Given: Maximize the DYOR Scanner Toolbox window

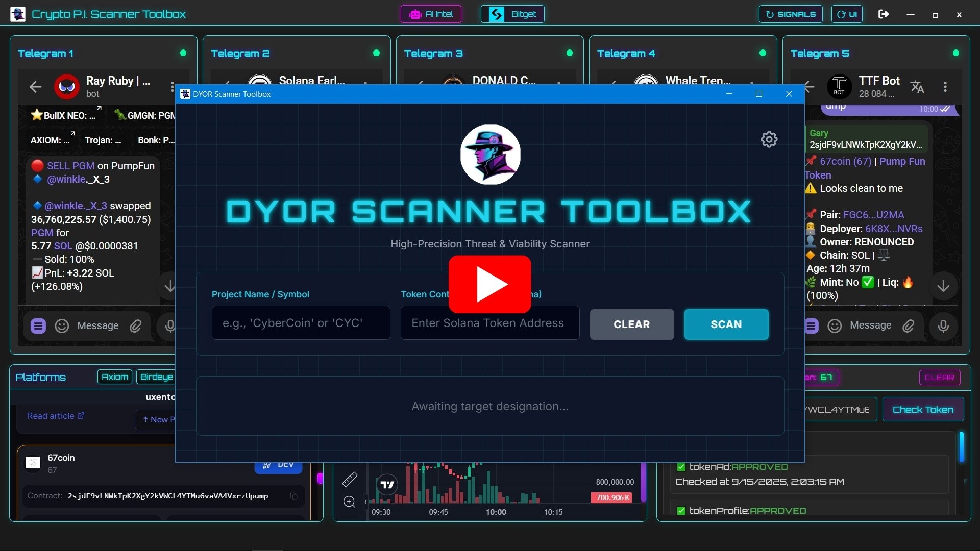Looking at the screenshot, I should point(759,94).
